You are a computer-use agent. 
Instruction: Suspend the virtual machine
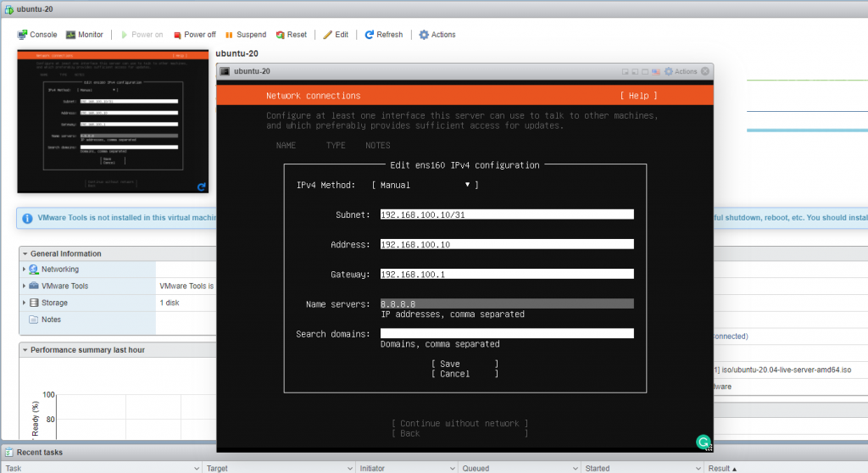coord(246,35)
